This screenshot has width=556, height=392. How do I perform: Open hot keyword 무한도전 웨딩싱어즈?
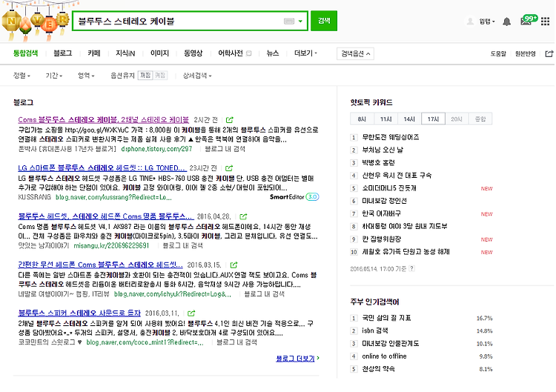[x=391, y=137]
